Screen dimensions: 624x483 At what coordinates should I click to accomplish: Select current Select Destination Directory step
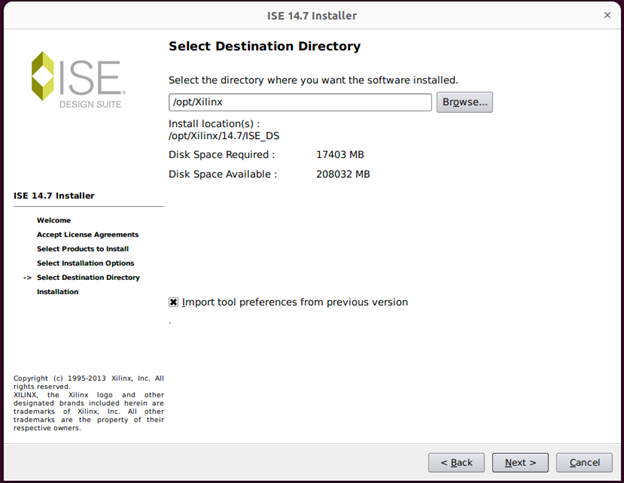[x=88, y=278]
